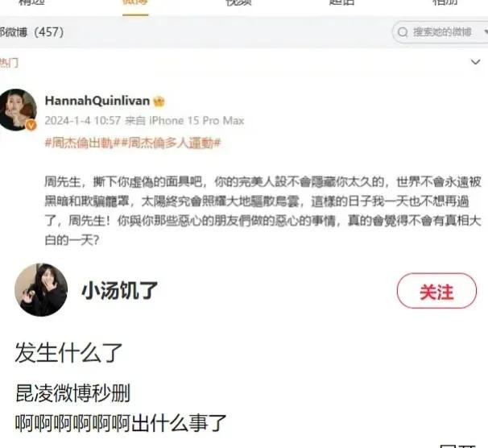Select the 热门 sorting label

click(x=9, y=63)
